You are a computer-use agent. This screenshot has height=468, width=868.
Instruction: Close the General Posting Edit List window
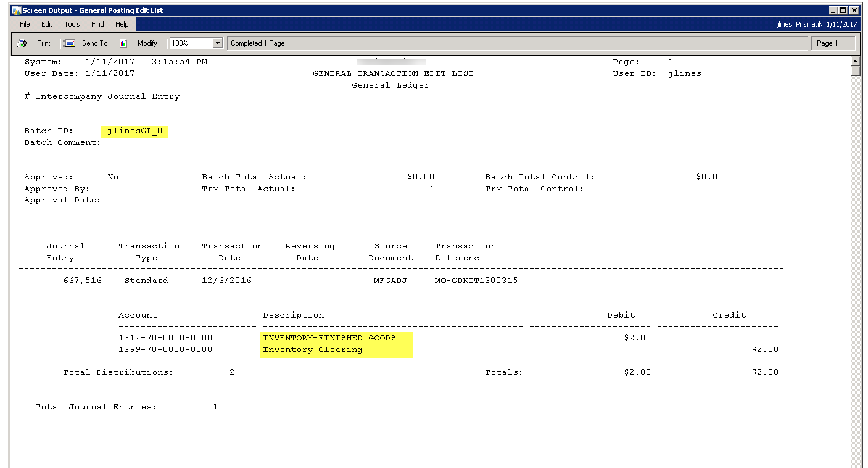[854, 10]
